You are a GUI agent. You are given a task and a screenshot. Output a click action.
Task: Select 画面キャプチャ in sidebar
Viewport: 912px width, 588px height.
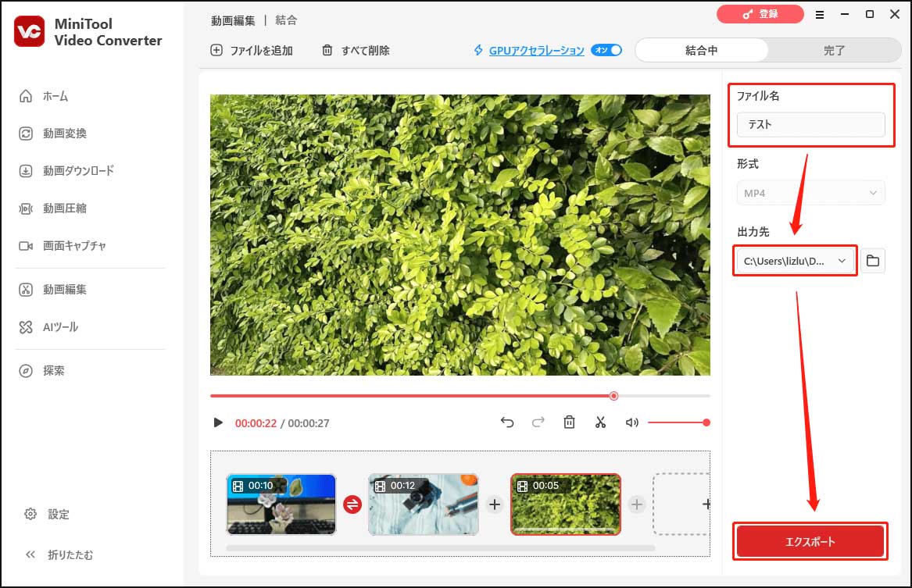63,246
